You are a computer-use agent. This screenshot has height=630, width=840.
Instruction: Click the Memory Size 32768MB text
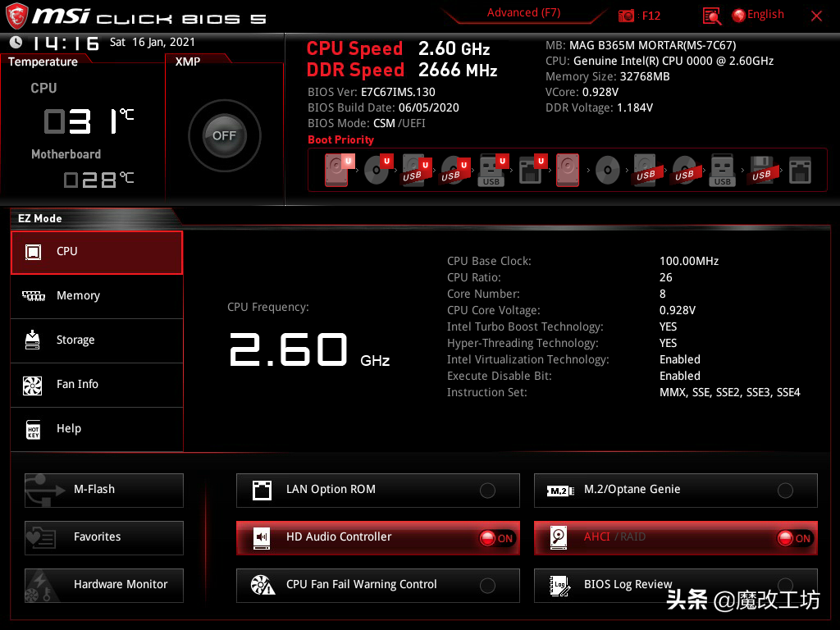[x=608, y=76]
